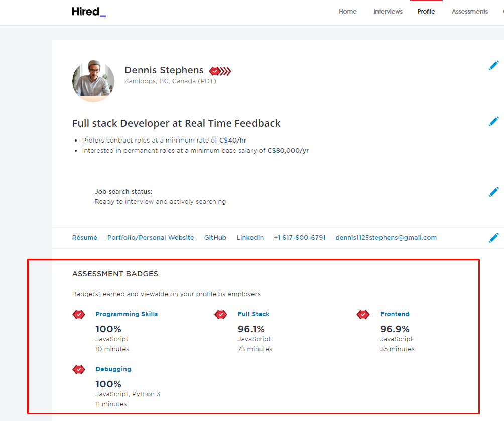Edit profile name section pencil icon
The height and width of the screenshot is (421, 504).
click(x=493, y=66)
